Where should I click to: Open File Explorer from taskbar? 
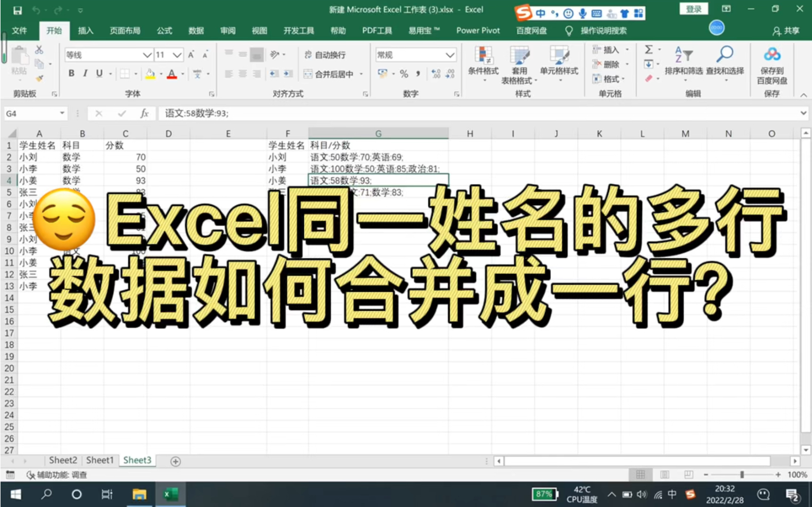click(139, 495)
